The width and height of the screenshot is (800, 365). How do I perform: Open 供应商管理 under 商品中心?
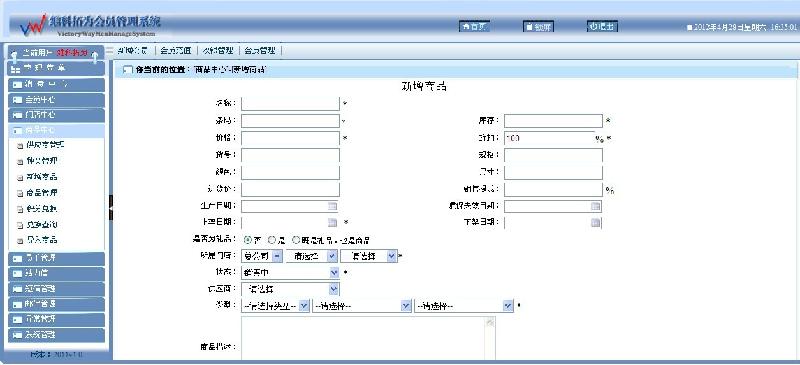tap(45, 145)
